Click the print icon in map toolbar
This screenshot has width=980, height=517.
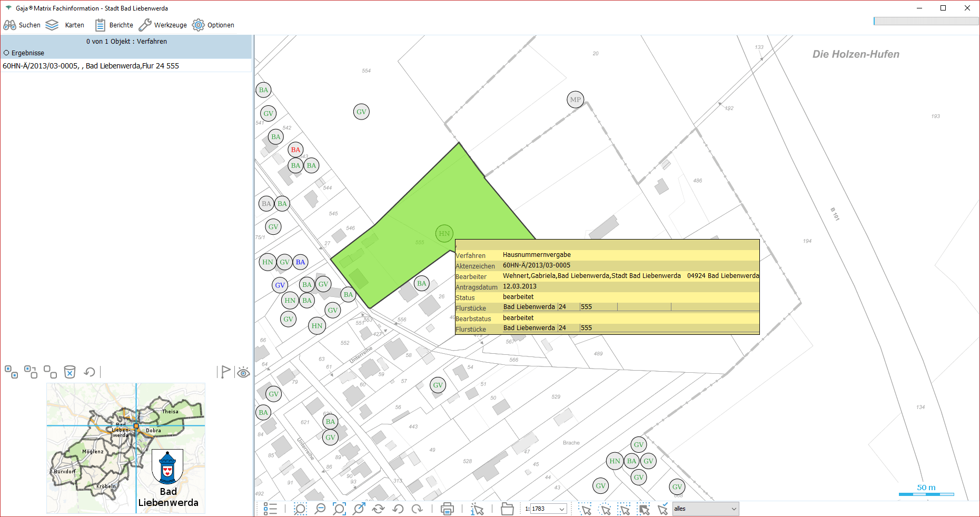point(447,509)
